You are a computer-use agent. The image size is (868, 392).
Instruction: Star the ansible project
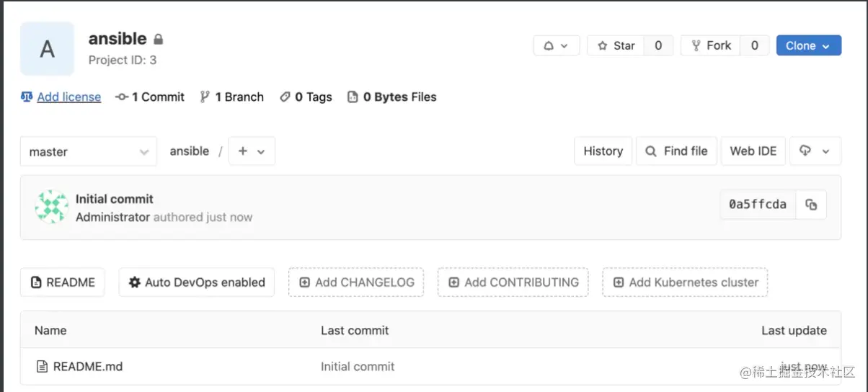pyautogui.click(x=616, y=45)
